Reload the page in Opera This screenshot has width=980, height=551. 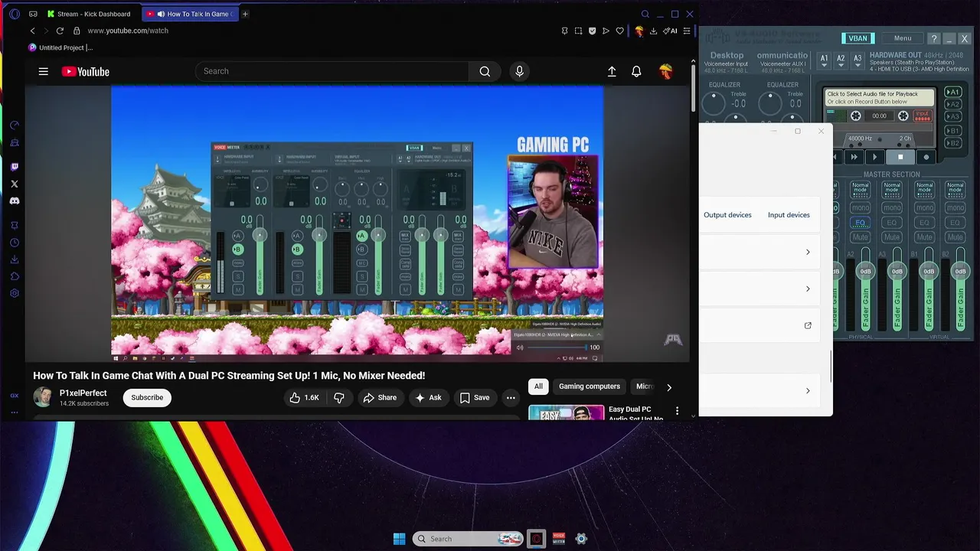pos(60,31)
